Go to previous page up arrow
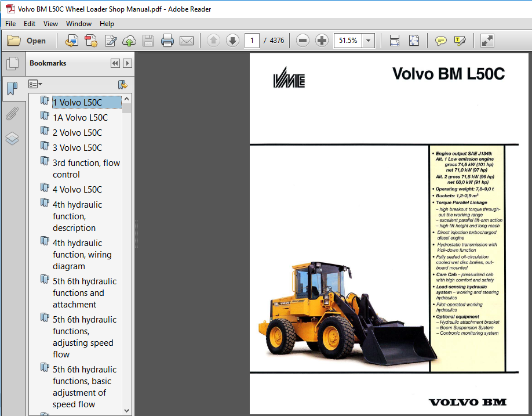 (213, 41)
